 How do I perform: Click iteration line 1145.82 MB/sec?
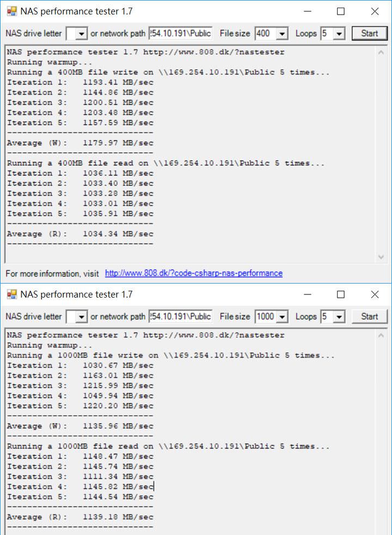(x=80, y=487)
